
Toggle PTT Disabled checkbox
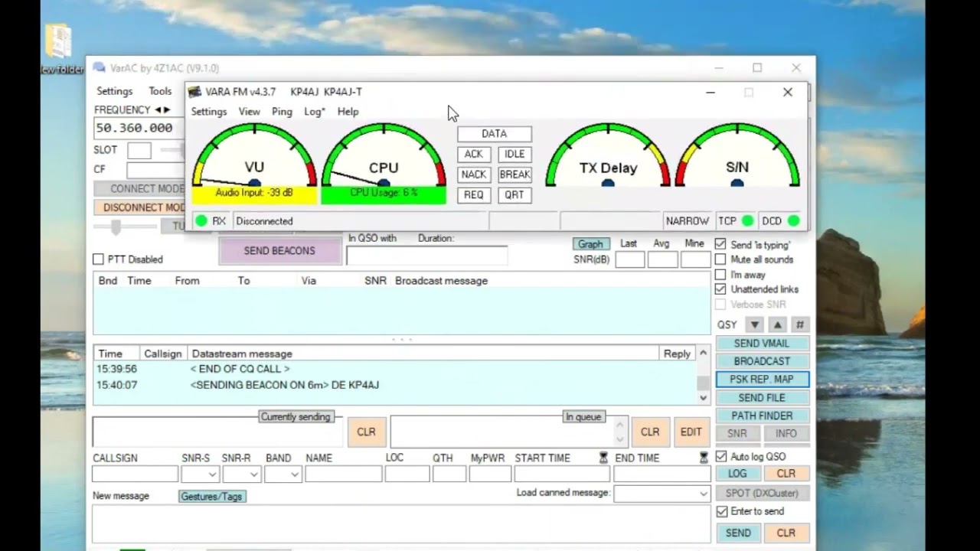pos(98,259)
